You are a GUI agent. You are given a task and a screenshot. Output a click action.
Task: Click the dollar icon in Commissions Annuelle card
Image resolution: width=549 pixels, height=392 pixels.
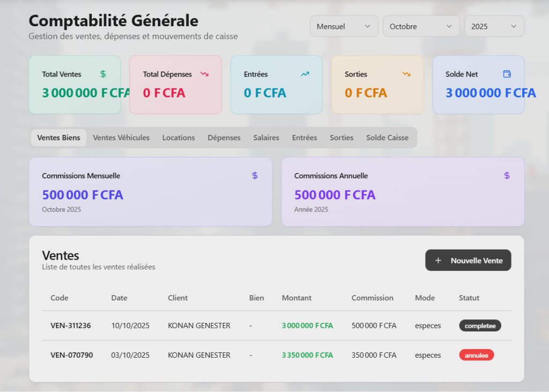[507, 176]
